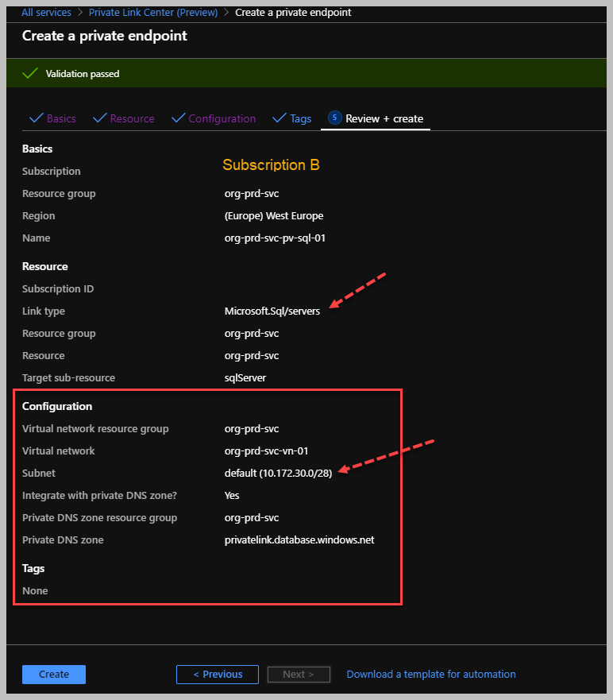The height and width of the screenshot is (700, 613).
Task: Click the disabled Next button
Action: pyautogui.click(x=299, y=674)
